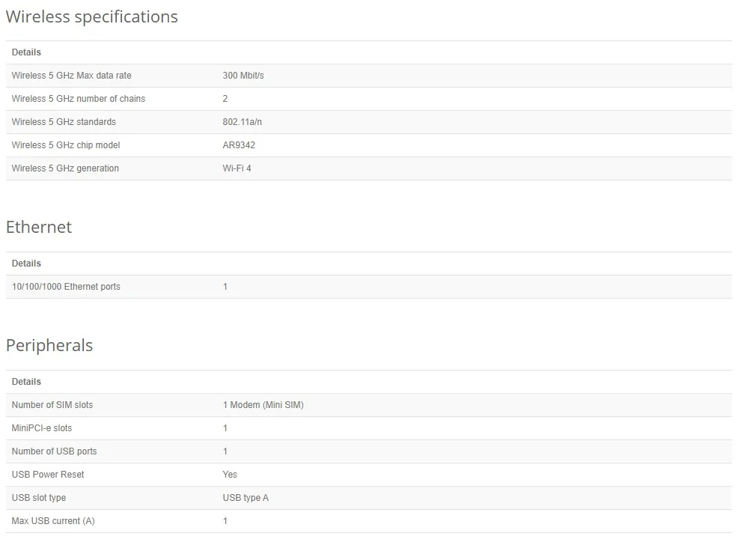The width and height of the screenshot is (738, 560).
Task: Click the Peripherals section heading
Action: point(49,346)
